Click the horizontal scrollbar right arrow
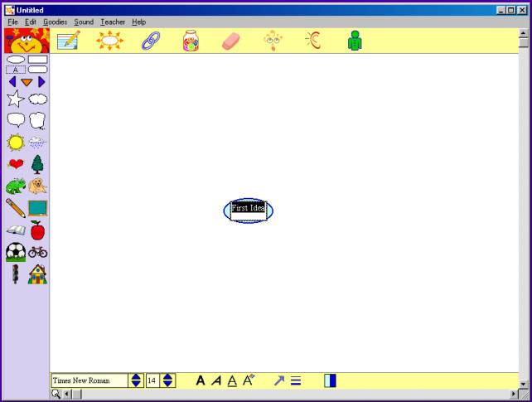Image resolution: width=532 pixels, height=402 pixels. pos(514,394)
